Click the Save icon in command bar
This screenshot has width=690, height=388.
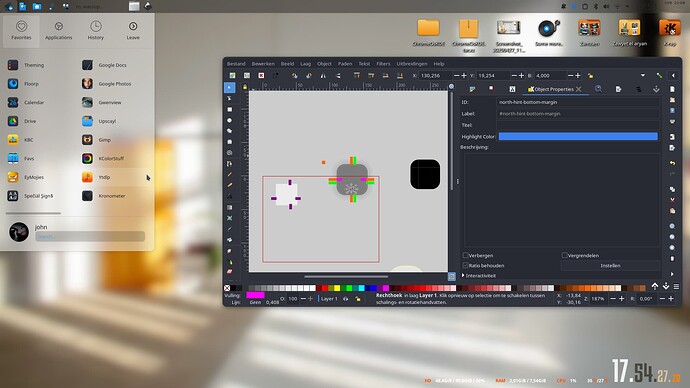672,110
